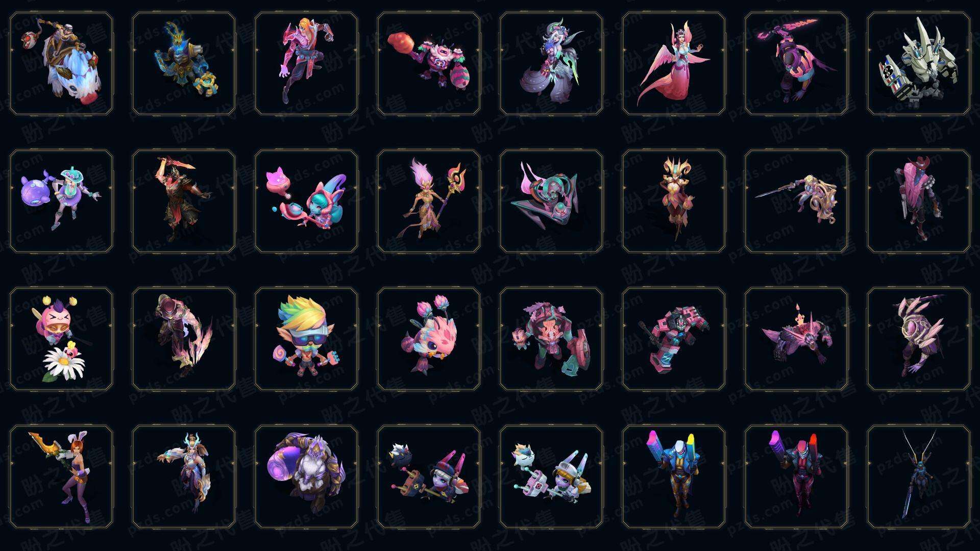Image resolution: width=980 pixels, height=551 pixels.
Task: Choose the purple-haired staff-wielding mage
Action: [x=429, y=201]
